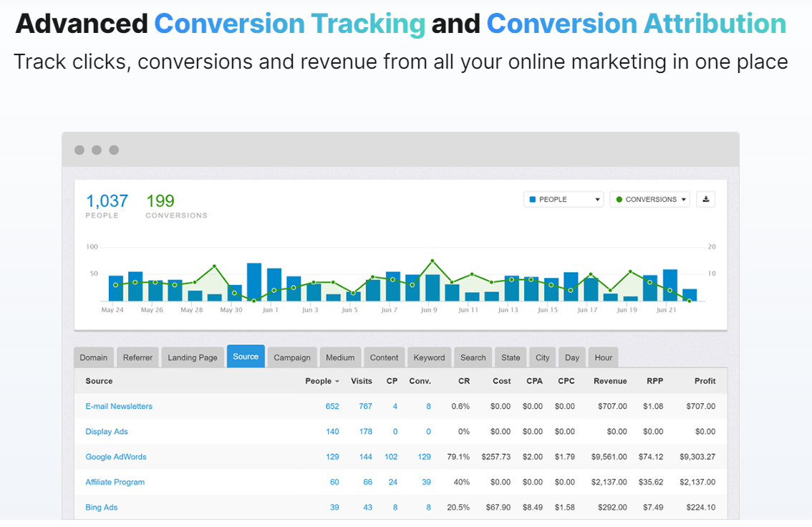This screenshot has width=812, height=527.
Task: Open the CONVERSIONS metric dropdown
Action: pyautogui.click(x=650, y=199)
